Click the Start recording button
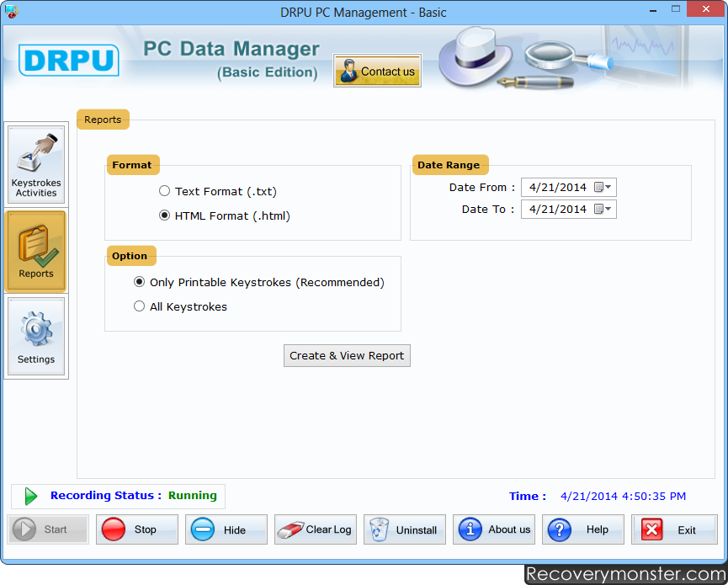The height and width of the screenshot is (585, 728). (48, 529)
